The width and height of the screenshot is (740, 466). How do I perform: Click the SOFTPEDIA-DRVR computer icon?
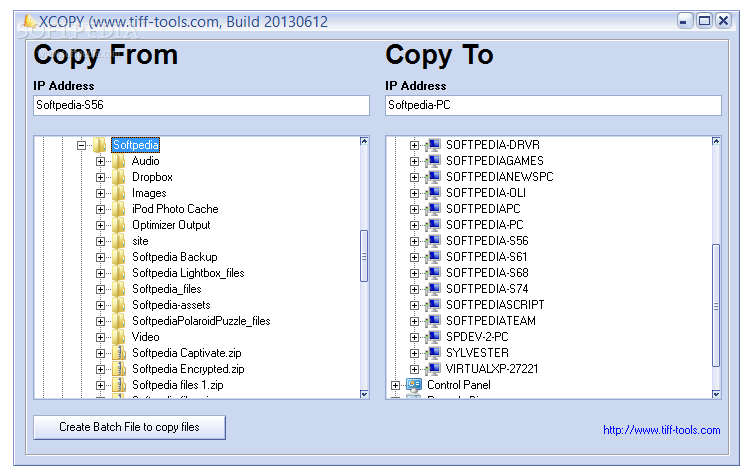[x=433, y=145]
